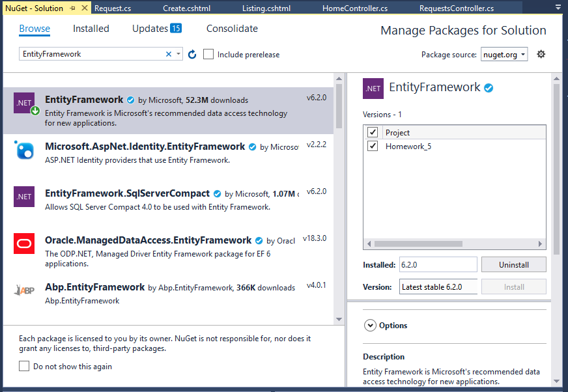Click Abp.EntityFramework package icon
This screenshot has width=568, height=392.
click(x=24, y=290)
